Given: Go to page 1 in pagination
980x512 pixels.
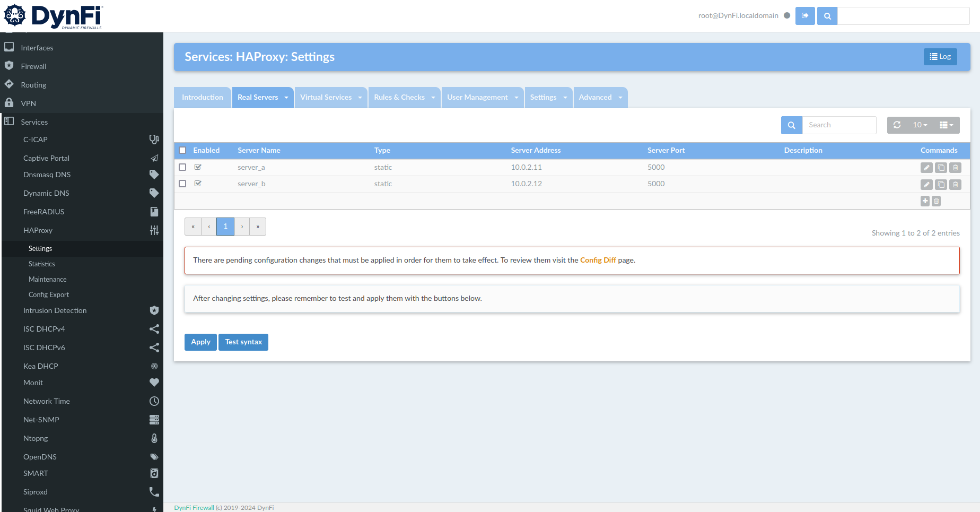Looking at the screenshot, I should click(x=225, y=227).
